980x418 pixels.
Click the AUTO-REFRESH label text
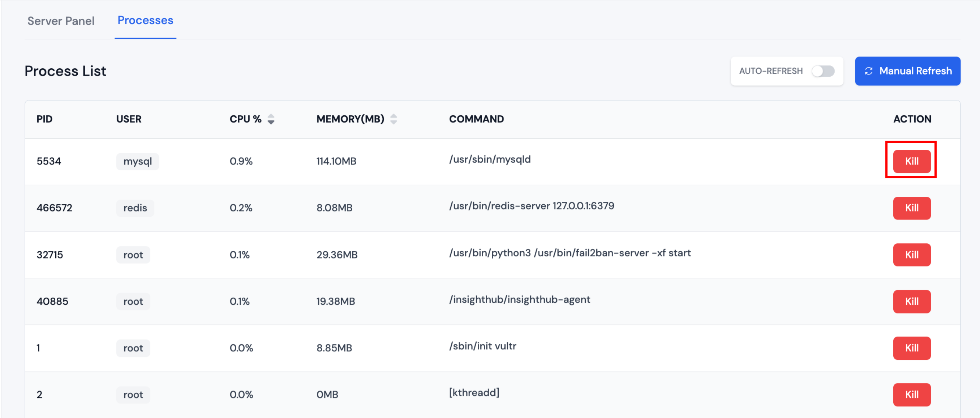click(771, 71)
